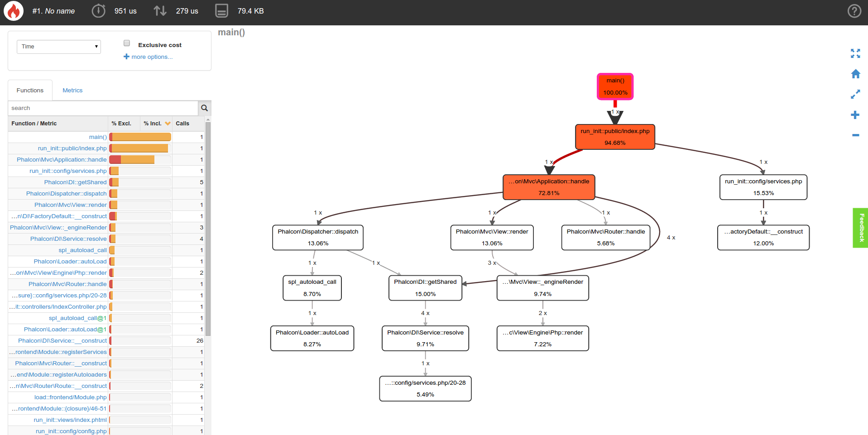Click run_init::public/index.php graph node

pyautogui.click(x=615, y=137)
